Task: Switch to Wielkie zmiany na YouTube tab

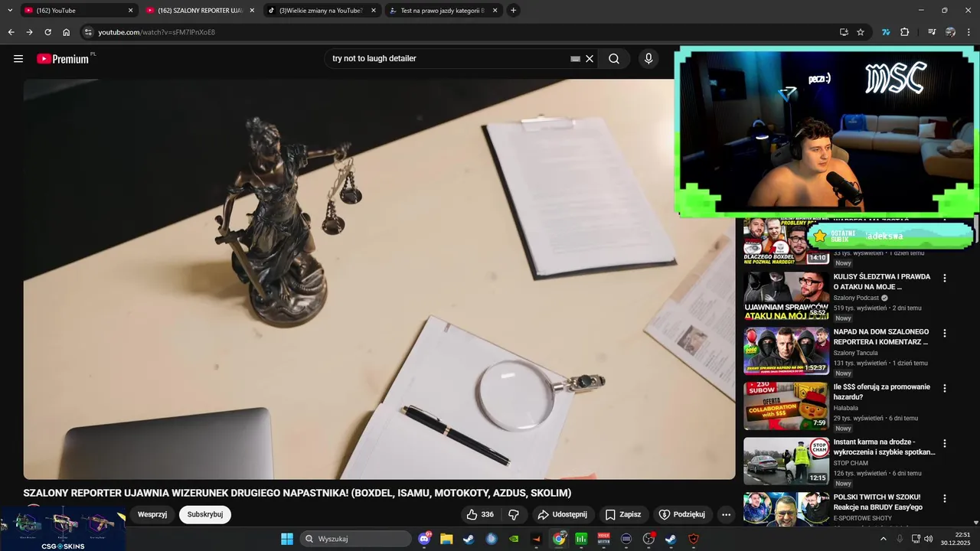Action: click(x=322, y=11)
